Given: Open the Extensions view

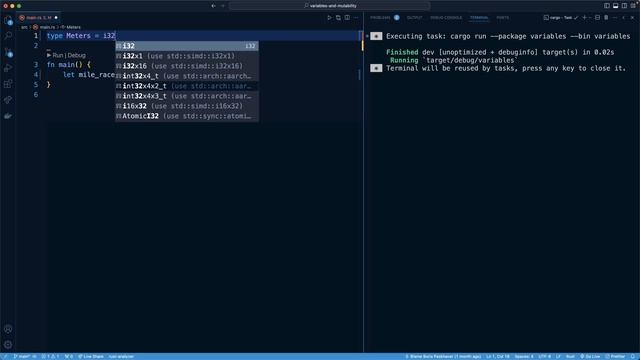Looking at the screenshot, I should pos(8,84).
